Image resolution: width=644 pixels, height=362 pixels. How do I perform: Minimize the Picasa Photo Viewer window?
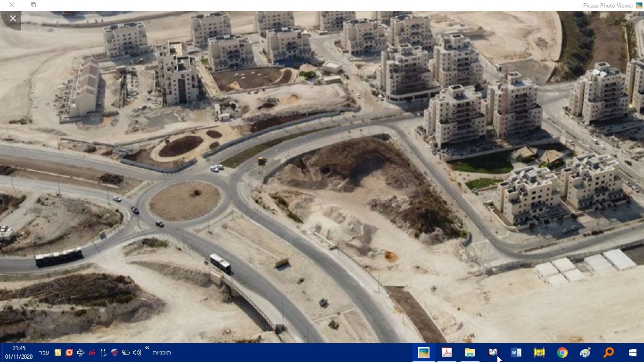(55, 5)
